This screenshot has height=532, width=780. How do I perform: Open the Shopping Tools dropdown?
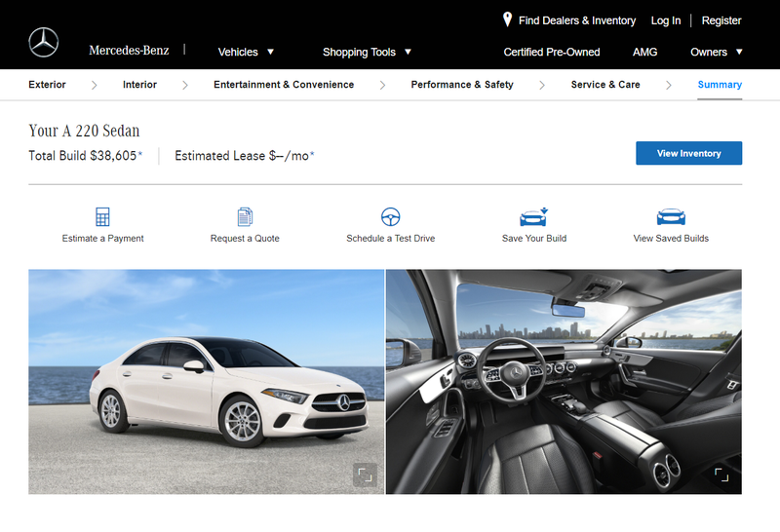tap(367, 52)
